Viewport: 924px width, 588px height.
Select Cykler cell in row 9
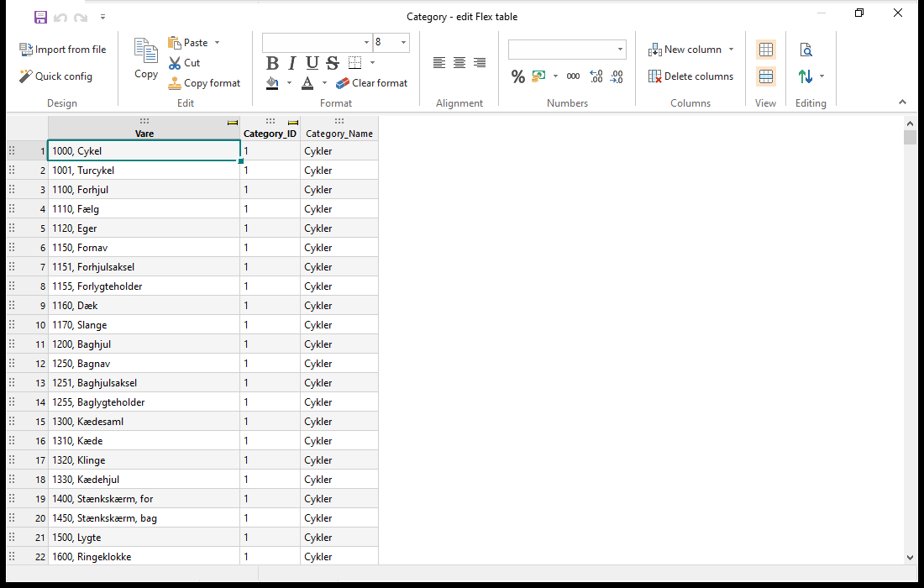coord(339,306)
